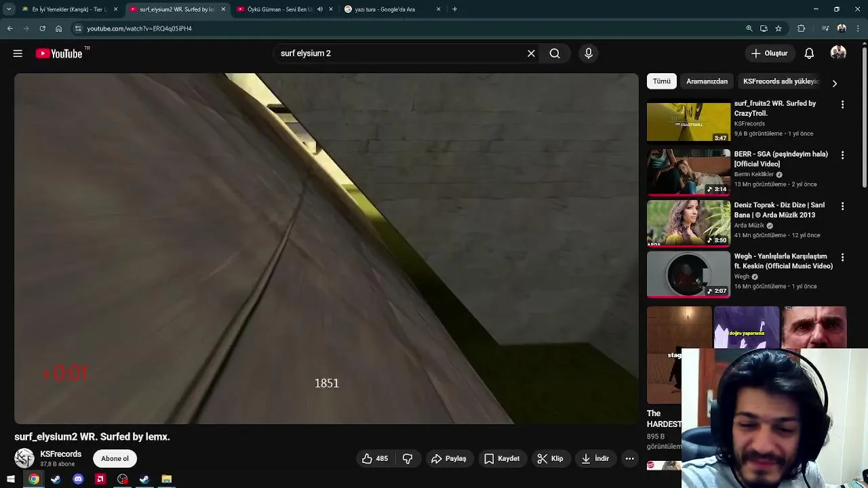Open Chrome zoom magnifier in address bar

click(x=749, y=28)
